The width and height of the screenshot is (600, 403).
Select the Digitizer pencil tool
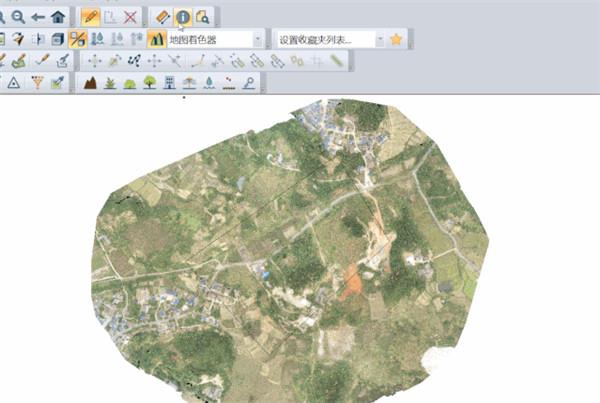[90, 17]
